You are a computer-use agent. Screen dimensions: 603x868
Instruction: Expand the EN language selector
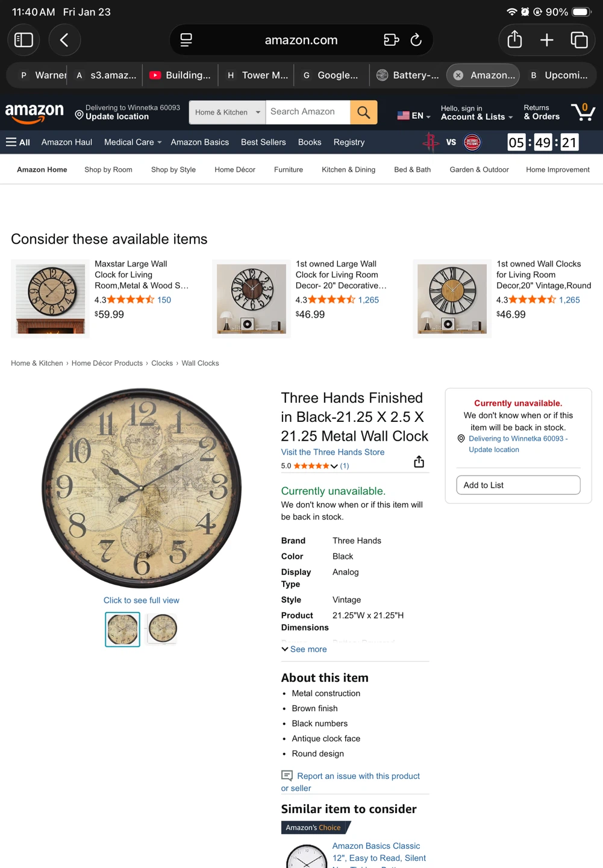(414, 116)
